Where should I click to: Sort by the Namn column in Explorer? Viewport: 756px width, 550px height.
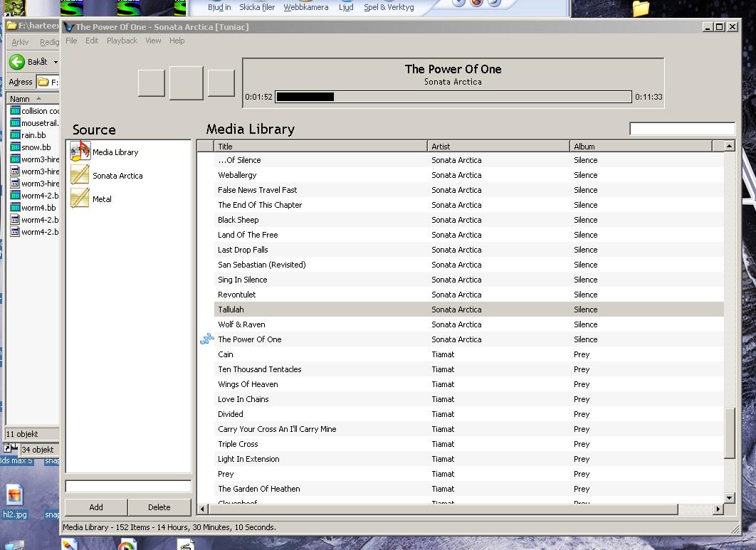pyautogui.click(x=33, y=98)
